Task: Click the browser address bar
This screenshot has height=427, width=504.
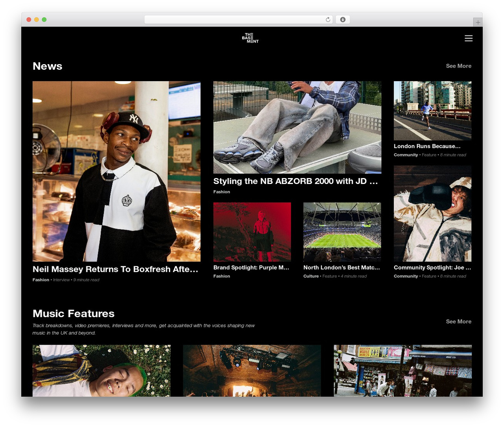Action: (x=238, y=20)
